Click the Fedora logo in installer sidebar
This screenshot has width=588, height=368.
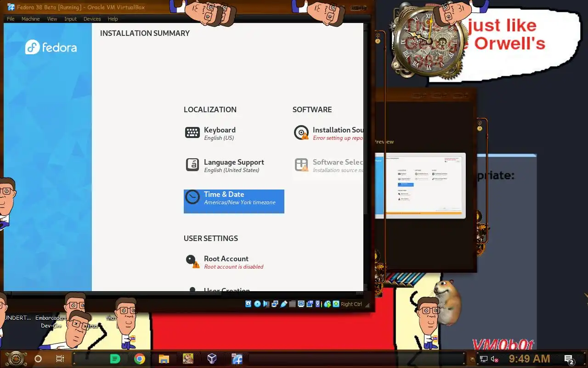click(x=51, y=47)
